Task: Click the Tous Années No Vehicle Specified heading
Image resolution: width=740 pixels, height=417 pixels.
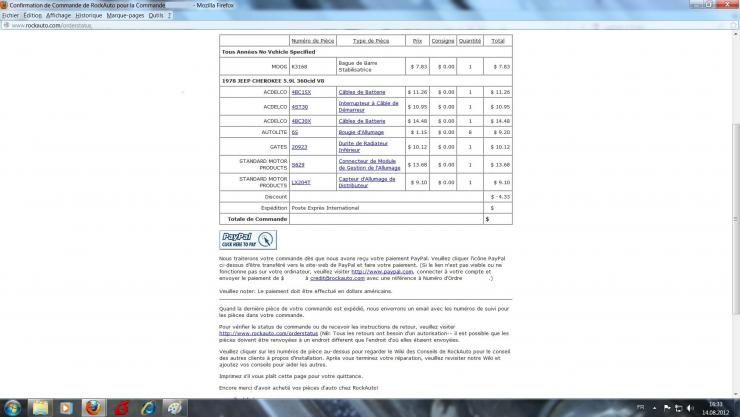Action: tap(269, 52)
